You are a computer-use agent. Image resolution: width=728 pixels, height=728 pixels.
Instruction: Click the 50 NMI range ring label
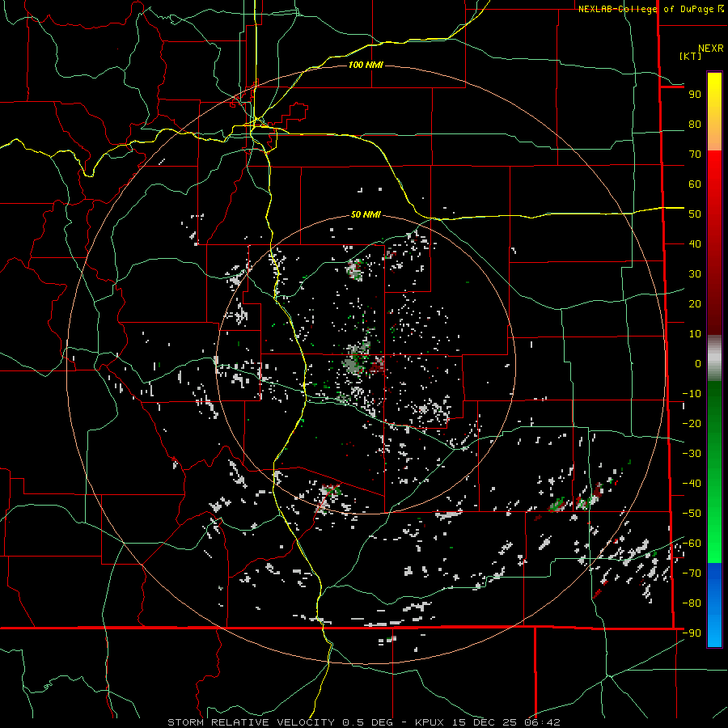coord(366,214)
